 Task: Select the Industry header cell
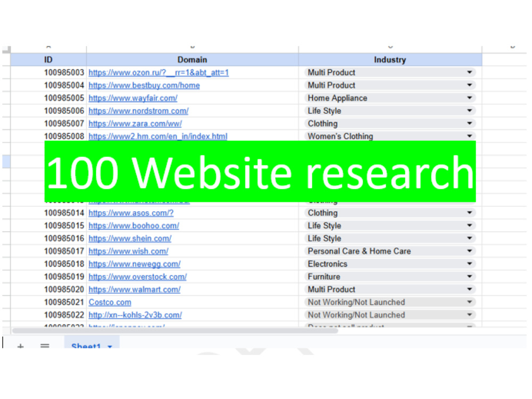pyautogui.click(x=390, y=60)
